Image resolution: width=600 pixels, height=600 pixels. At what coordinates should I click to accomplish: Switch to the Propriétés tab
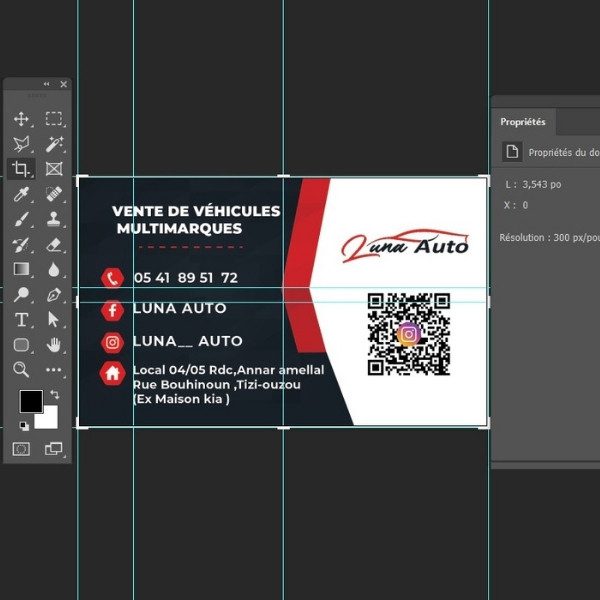coord(523,122)
